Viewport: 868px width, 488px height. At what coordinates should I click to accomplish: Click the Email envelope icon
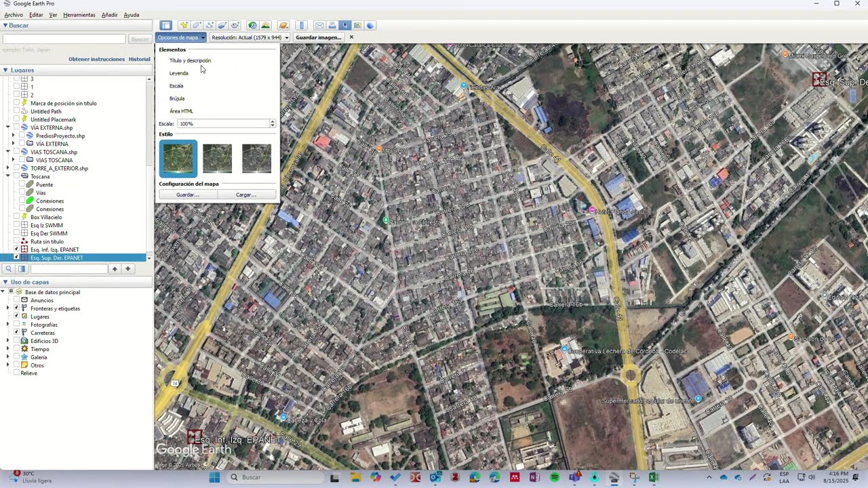pos(319,26)
